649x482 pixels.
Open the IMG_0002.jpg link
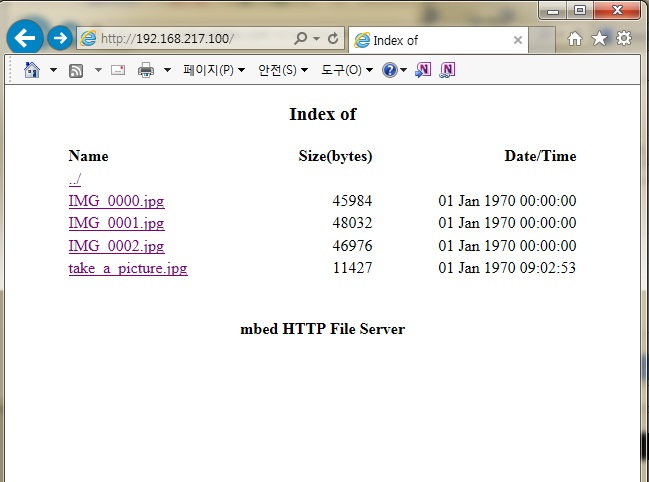117,246
